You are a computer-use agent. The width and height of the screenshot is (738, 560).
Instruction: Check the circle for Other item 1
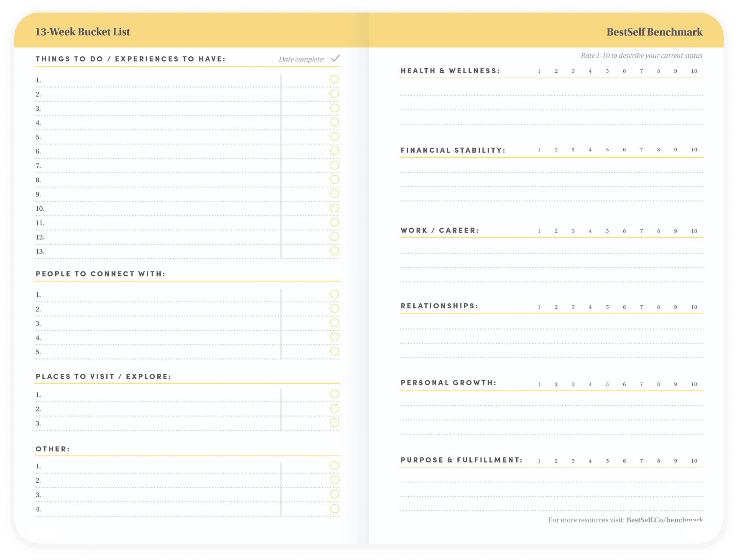(x=335, y=465)
